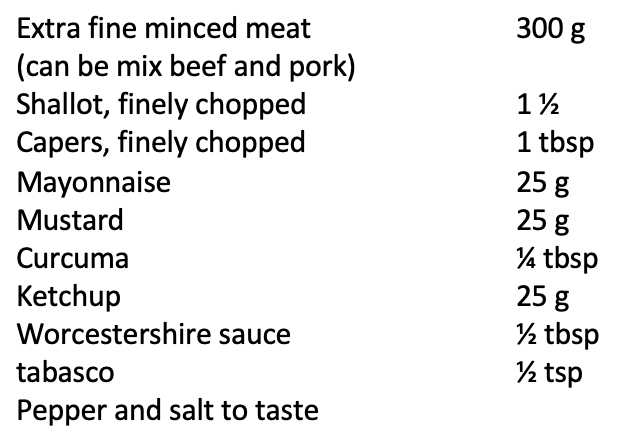Viewport: 626px width, 446px height.
Task: Click the '½ tbsp' Worcestershire quantity
Action: pos(558,335)
